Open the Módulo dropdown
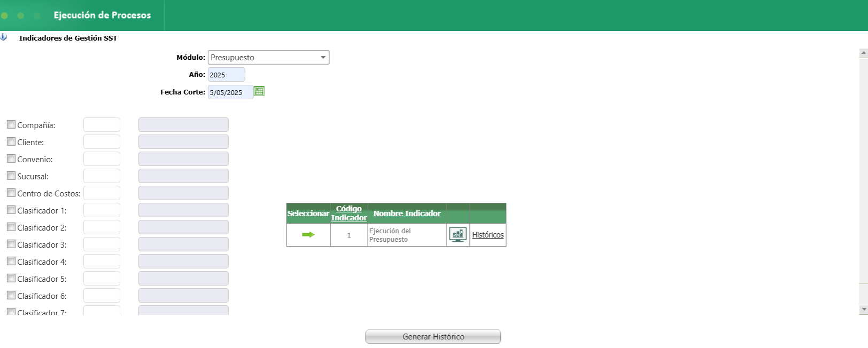Image resolution: width=868 pixels, height=348 pixels. click(x=268, y=57)
